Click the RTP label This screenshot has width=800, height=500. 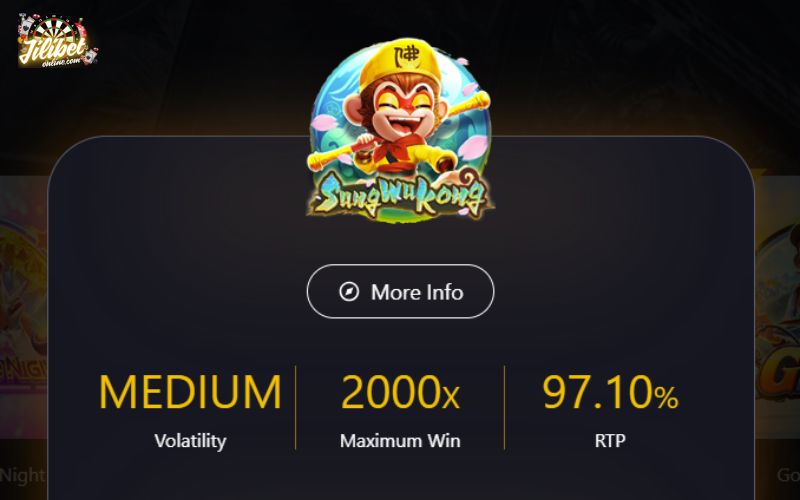click(610, 441)
